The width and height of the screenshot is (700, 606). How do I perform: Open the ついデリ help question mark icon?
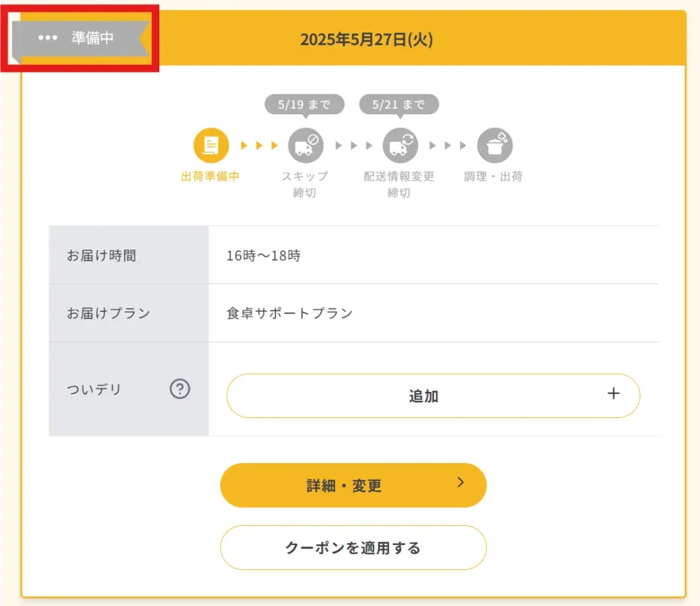[179, 388]
